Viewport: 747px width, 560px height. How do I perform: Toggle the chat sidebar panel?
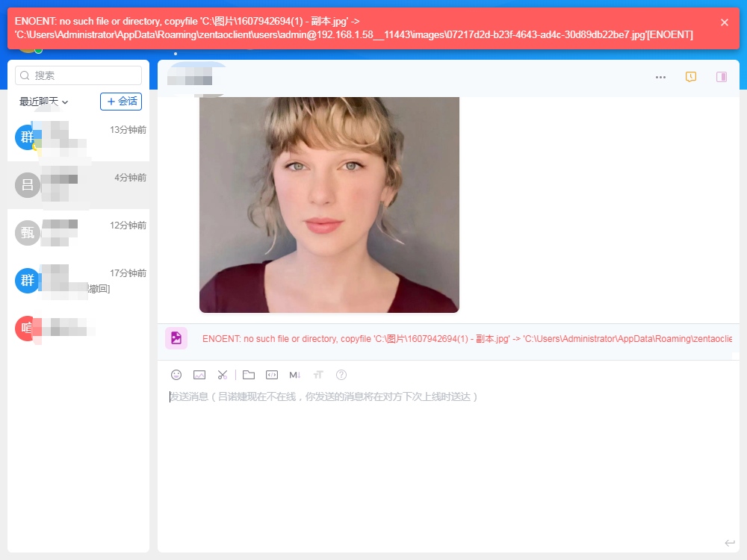coord(722,77)
